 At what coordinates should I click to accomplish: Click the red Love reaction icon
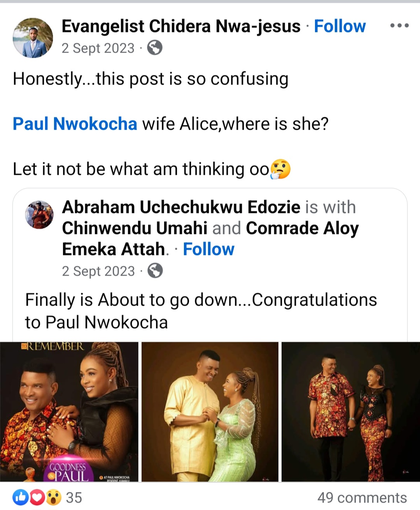click(37, 498)
